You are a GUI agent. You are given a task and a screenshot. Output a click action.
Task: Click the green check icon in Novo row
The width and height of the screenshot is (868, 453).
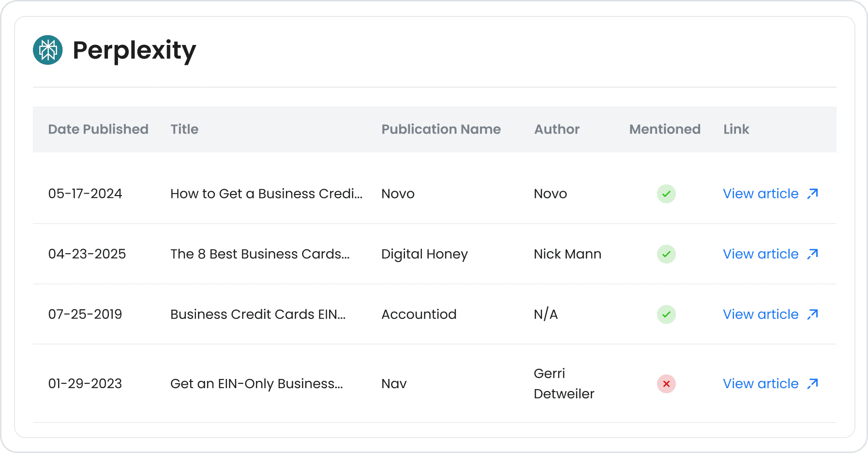pos(666,194)
